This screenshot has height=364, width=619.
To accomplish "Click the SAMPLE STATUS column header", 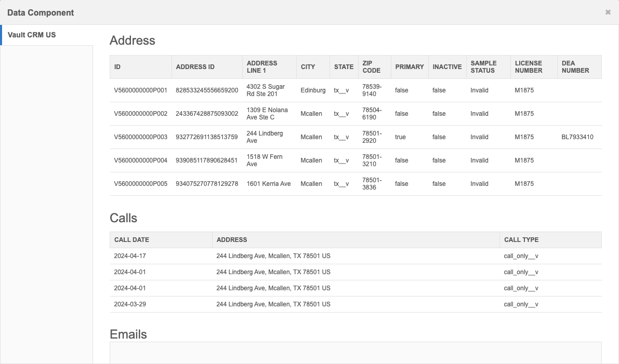I will (483, 67).
